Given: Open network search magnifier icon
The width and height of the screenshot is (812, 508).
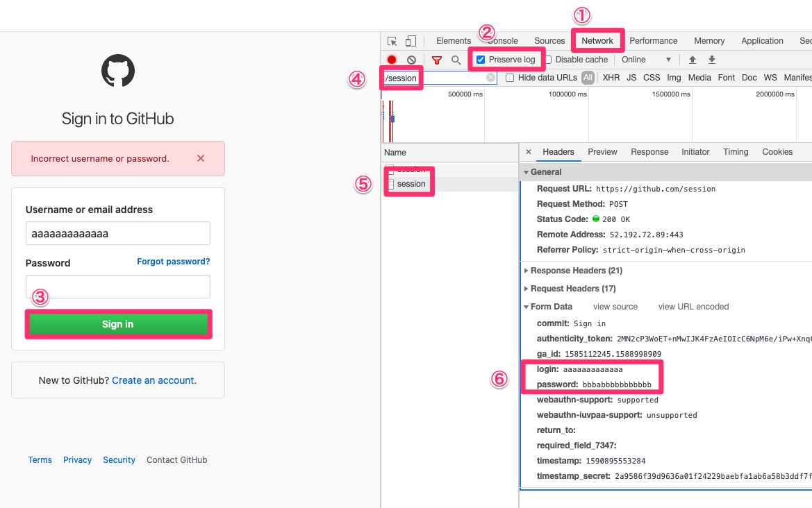Looking at the screenshot, I should [x=456, y=60].
